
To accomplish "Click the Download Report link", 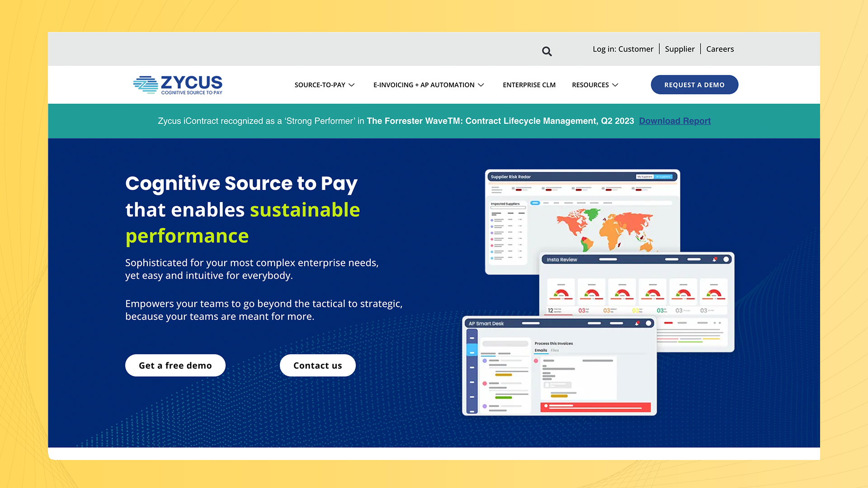I will [675, 121].
